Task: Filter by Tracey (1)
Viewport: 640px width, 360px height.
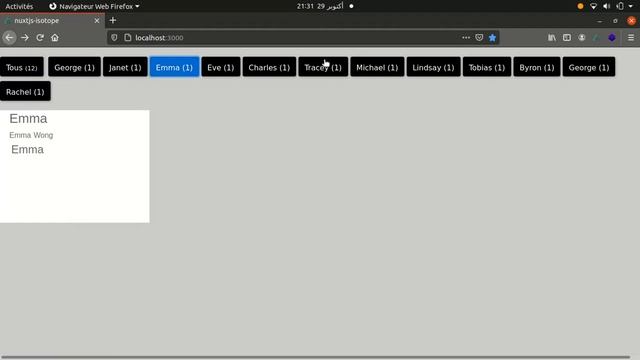Action: coord(323,67)
